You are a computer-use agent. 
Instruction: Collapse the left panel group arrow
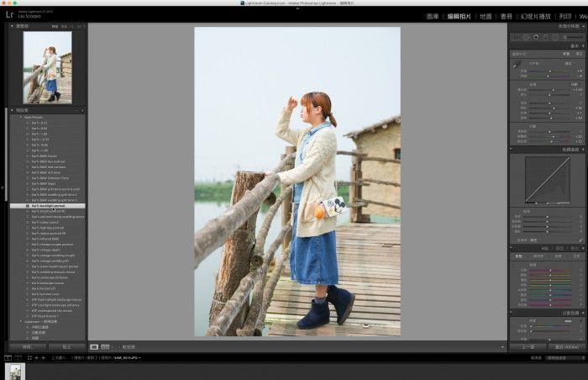click(x=3, y=187)
